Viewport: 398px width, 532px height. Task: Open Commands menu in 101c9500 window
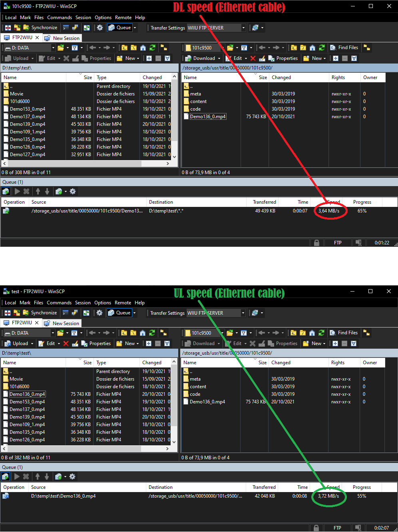pos(60,18)
